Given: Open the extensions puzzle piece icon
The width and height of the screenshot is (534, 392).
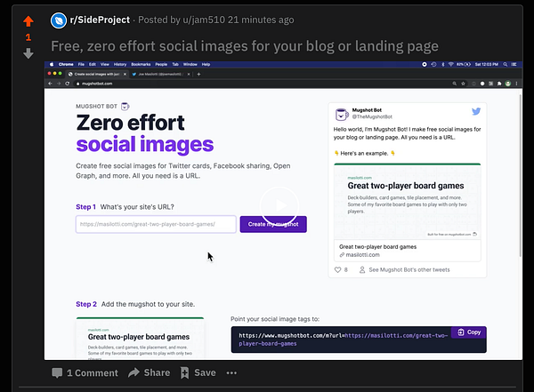Looking at the screenshot, I should click(499, 84).
